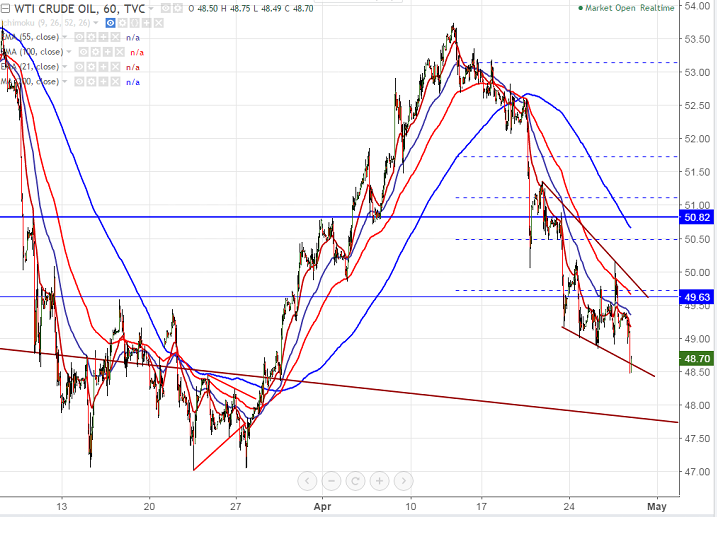Screen dimensions: 725x543
Task: Open EMA (55, close) settings gear
Action: point(91,37)
